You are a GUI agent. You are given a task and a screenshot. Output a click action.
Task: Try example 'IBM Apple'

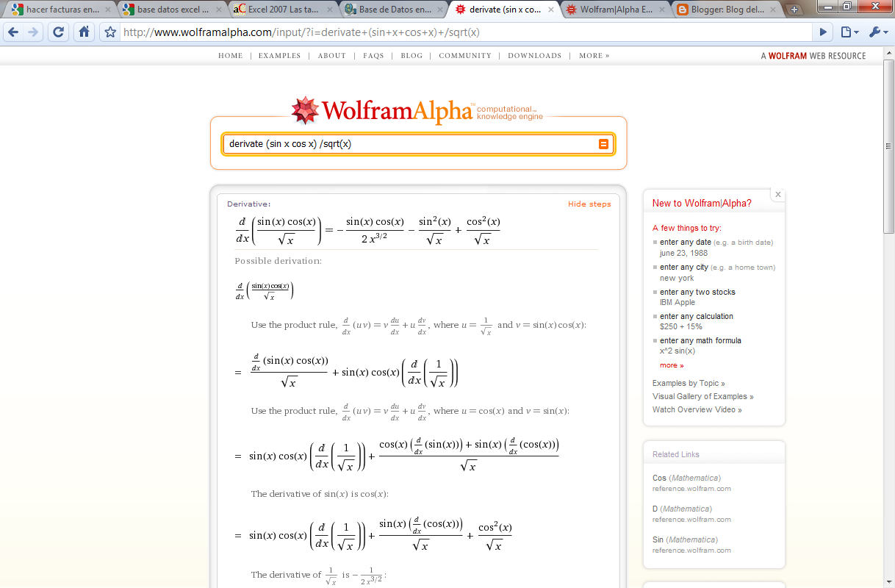coord(677,302)
